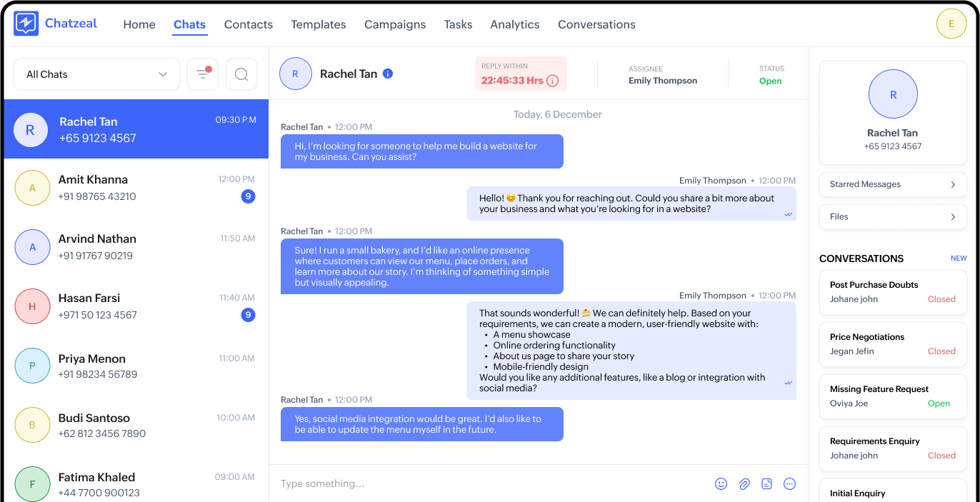The image size is (980, 502).
Task: Click the info icon beside Rachel Tan
Action: (388, 74)
